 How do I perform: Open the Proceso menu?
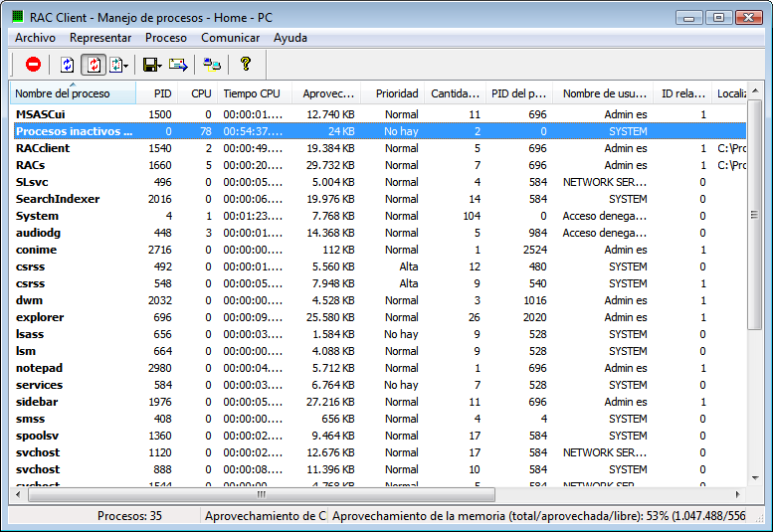click(x=165, y=38)
